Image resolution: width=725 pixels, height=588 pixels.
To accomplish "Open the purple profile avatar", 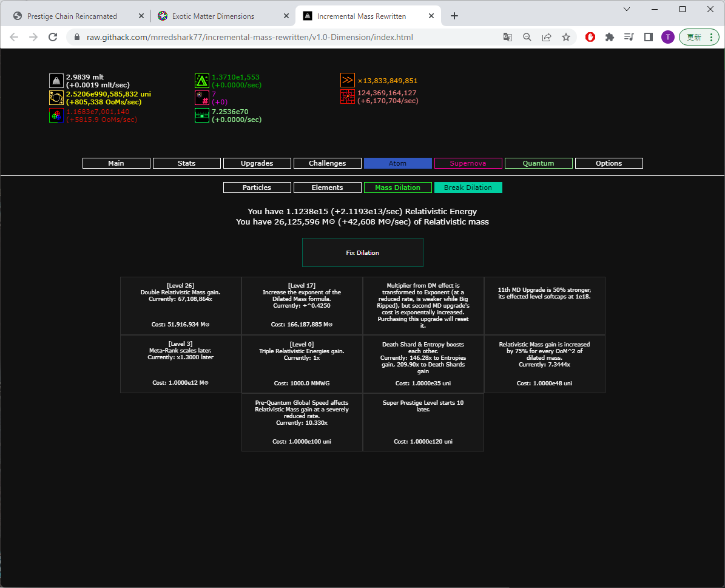I will pos(667,37).
